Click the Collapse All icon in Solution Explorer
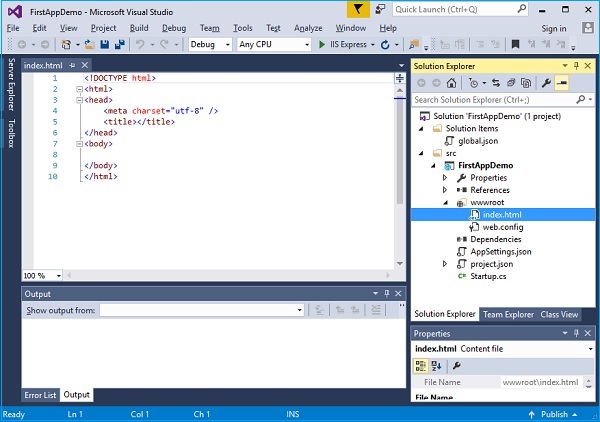 tap(513, 83)
